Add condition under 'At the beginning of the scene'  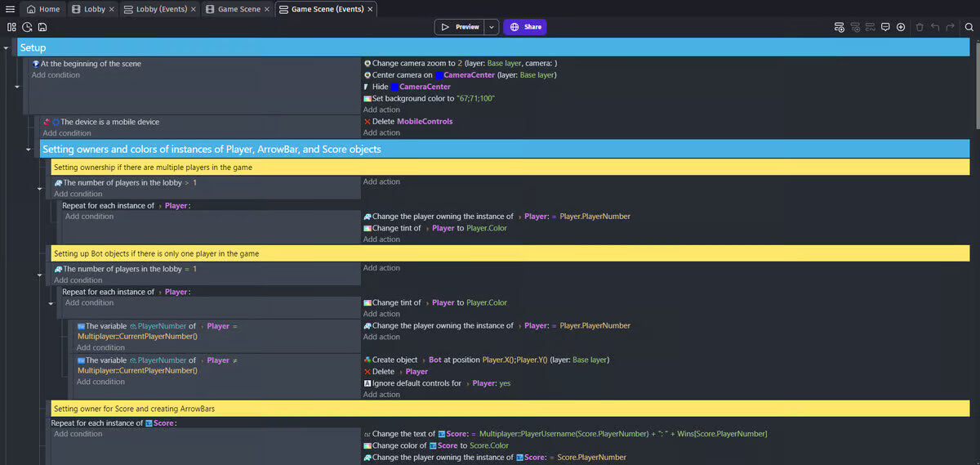(56, 75)
